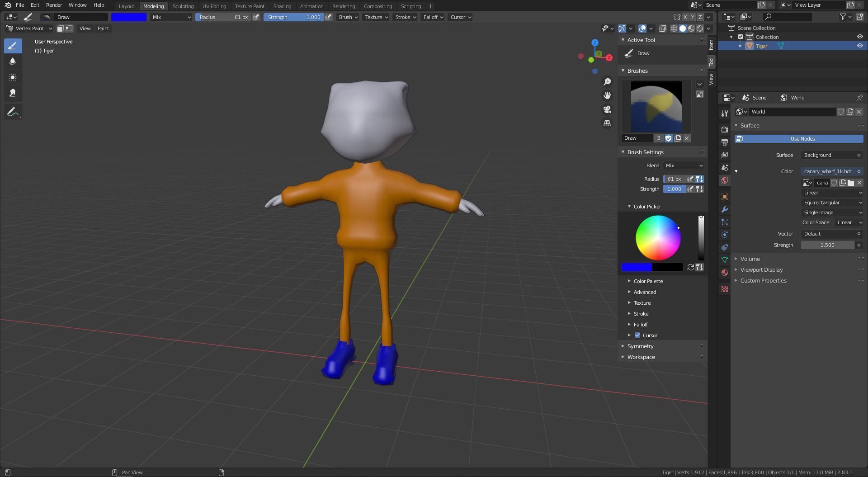Viewport: 868px width, 477px height.
Task: Click the zoom view magnifier icon
Action: pos(607,82)
